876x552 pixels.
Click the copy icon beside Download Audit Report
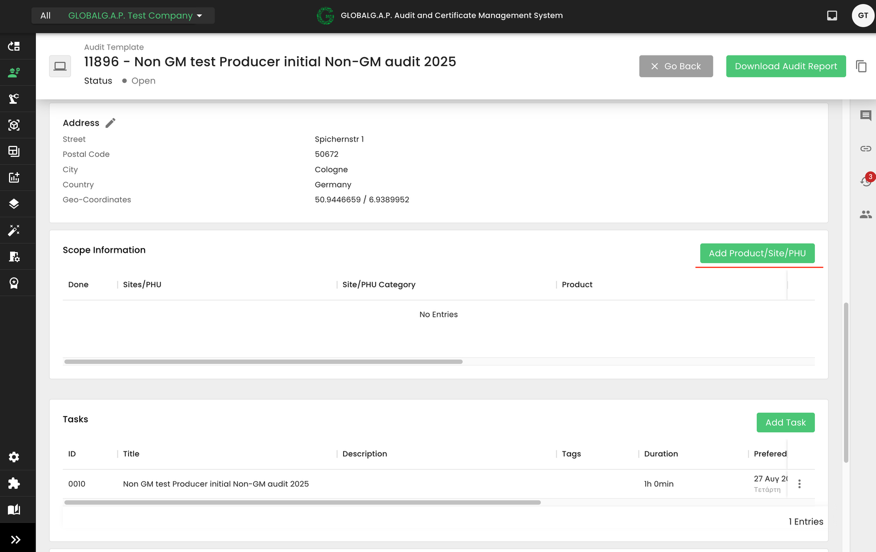[861, 67]
